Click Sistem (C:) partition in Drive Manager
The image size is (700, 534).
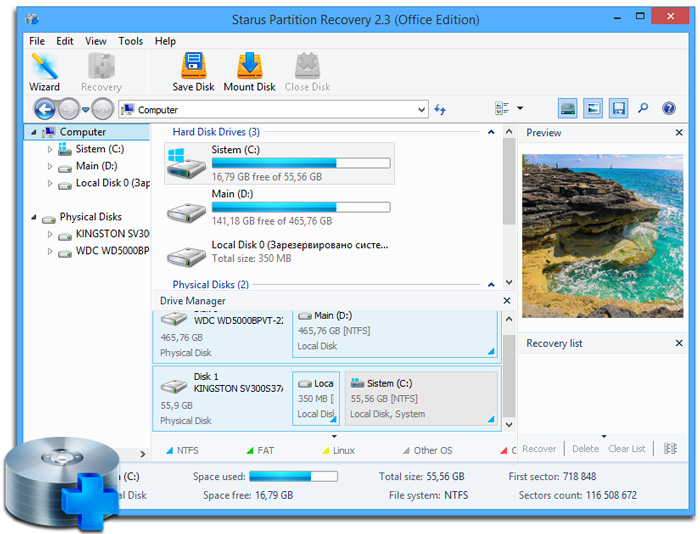[421, 397]
